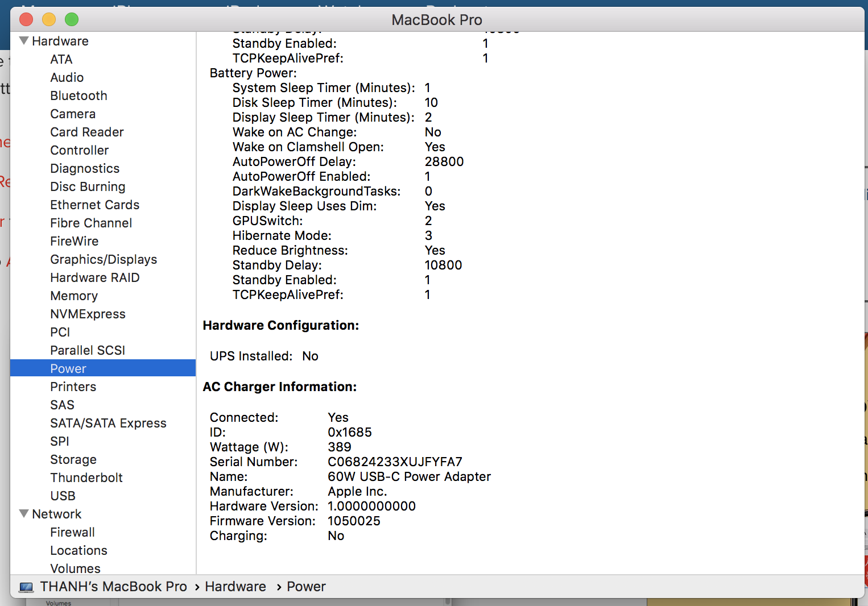Select Controller in the sidebar
Viewport: 868px width, 606px height.
[x=80, y=150]
